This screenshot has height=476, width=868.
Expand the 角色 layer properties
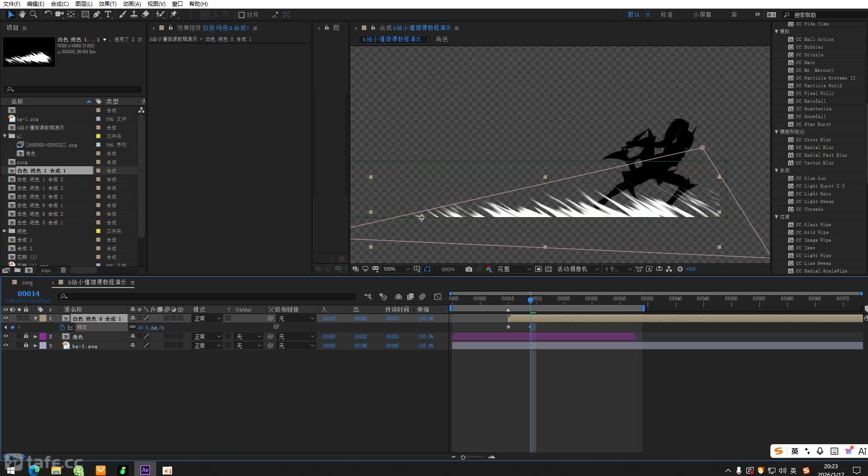pyautogui.click(x=35, y=337)
